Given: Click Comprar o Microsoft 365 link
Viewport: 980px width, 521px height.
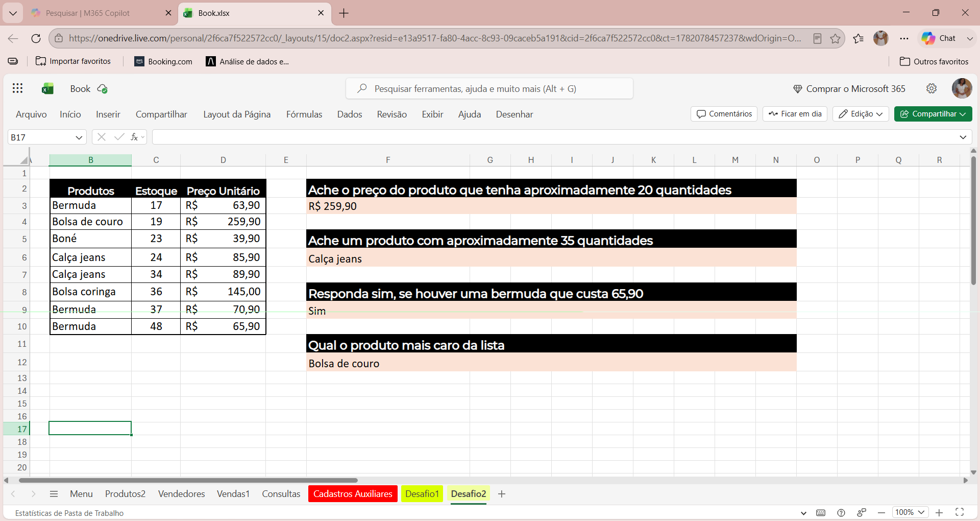Looking at the screenshot, I should pyautogui.click(x=849, y=89).
